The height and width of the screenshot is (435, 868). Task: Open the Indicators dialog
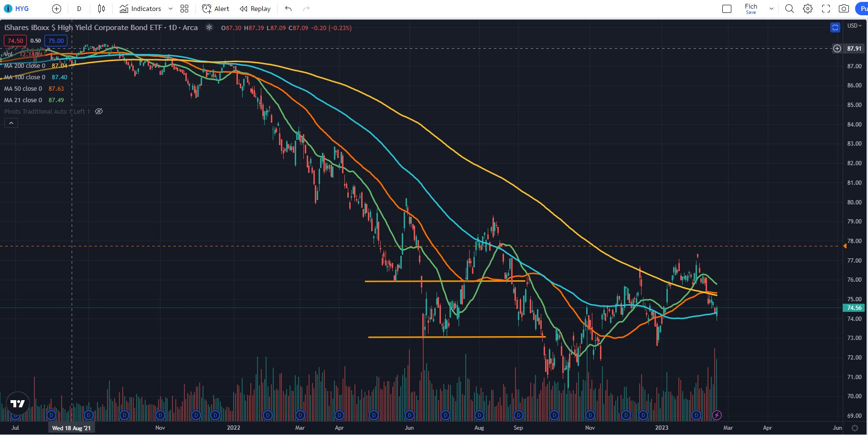pyautogui.click(x=140, y=9)
